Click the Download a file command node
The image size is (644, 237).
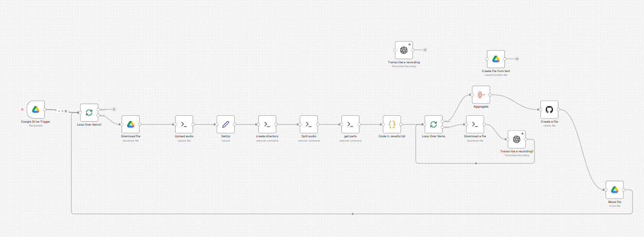click(x=475, y=125)
